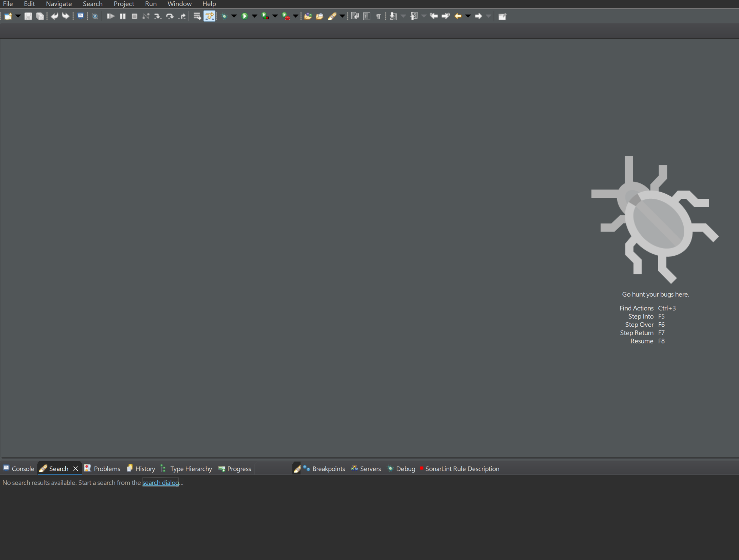Open the File menu
The image size is (739, 560).
[8, 4]
